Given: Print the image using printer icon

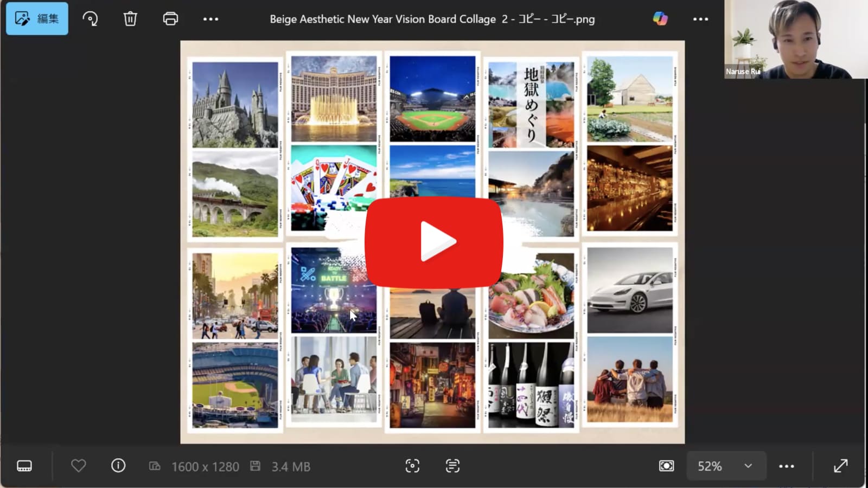Looking at the screenshot, I should point(170,19).
